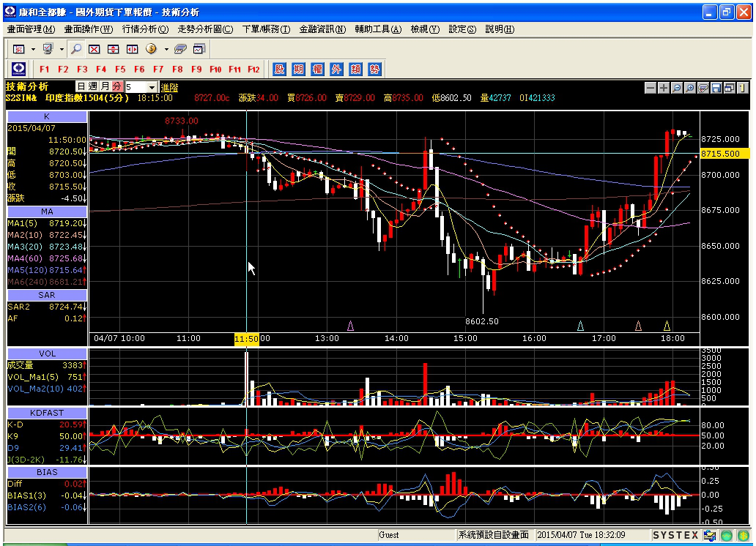Click the blue 勢 trend button
Image resolution: width=756 pixels, height=546 pixels.
pos(374,69)
